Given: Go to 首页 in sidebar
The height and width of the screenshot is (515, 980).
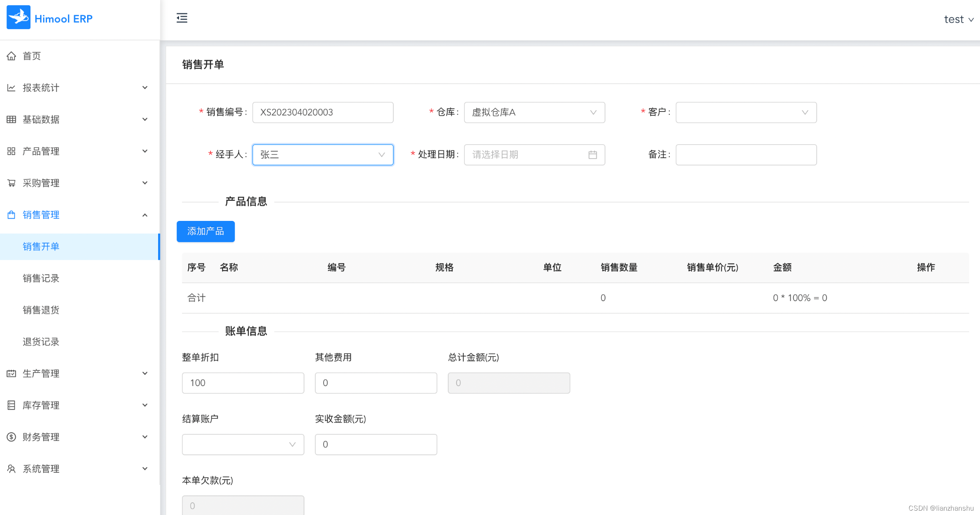Looking at the screenshot, I should point(80,56).
